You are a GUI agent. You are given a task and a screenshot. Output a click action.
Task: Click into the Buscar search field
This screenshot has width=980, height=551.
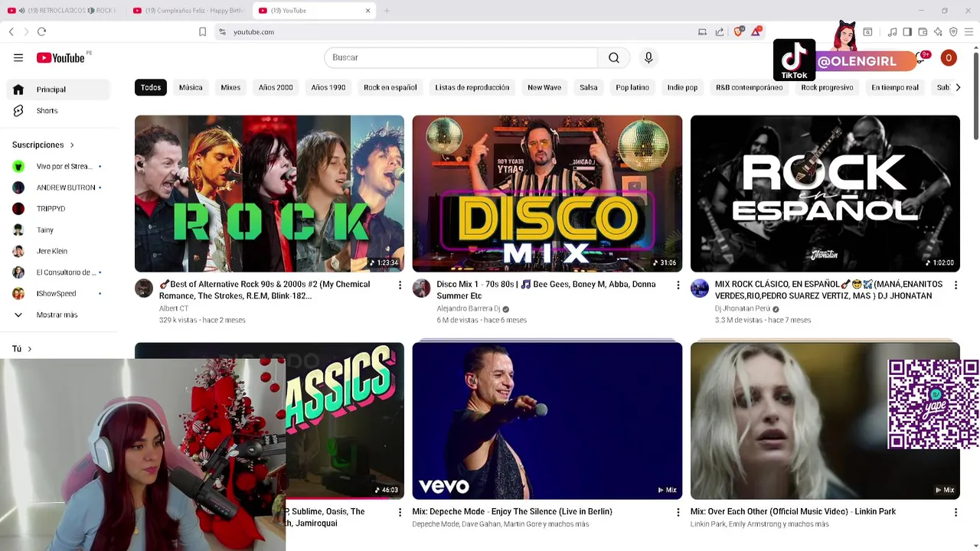(461, 57)
